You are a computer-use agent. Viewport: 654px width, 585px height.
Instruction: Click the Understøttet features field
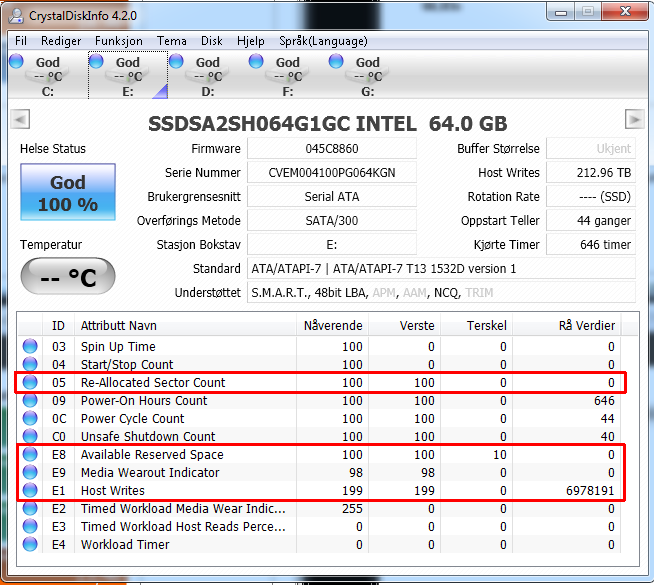[441, 293]
